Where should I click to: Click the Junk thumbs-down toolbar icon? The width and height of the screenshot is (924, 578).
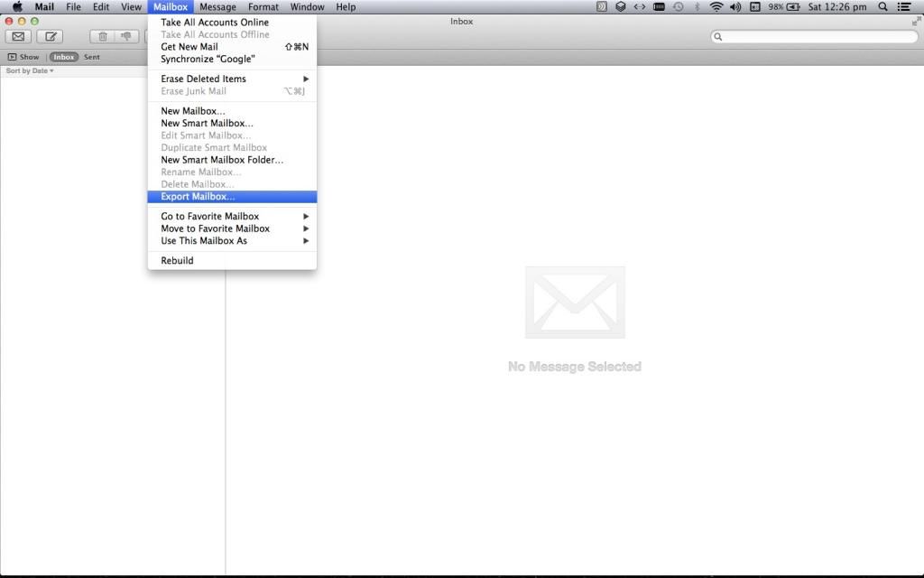(126, 36)
